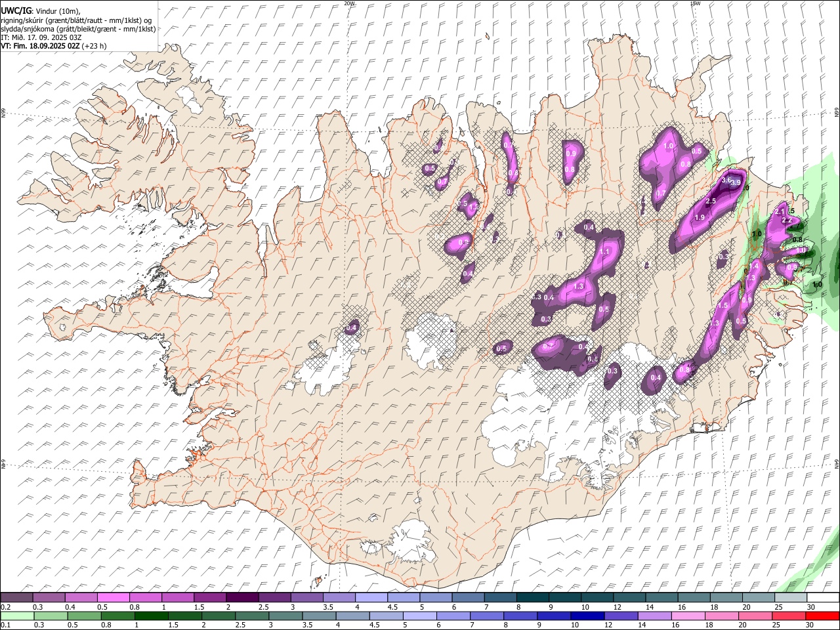The image size is (840, 630).
Task: Click the 'slydda/snjókoma' legend description line
Action: pos(78,29)
